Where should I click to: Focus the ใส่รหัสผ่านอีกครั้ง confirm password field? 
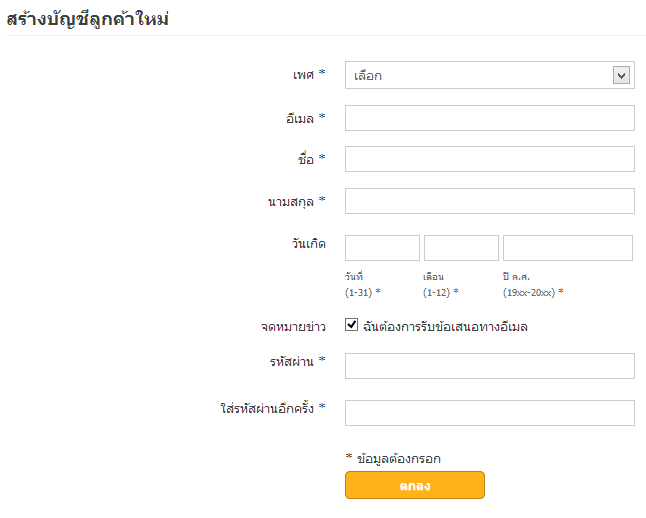[489, 413]
